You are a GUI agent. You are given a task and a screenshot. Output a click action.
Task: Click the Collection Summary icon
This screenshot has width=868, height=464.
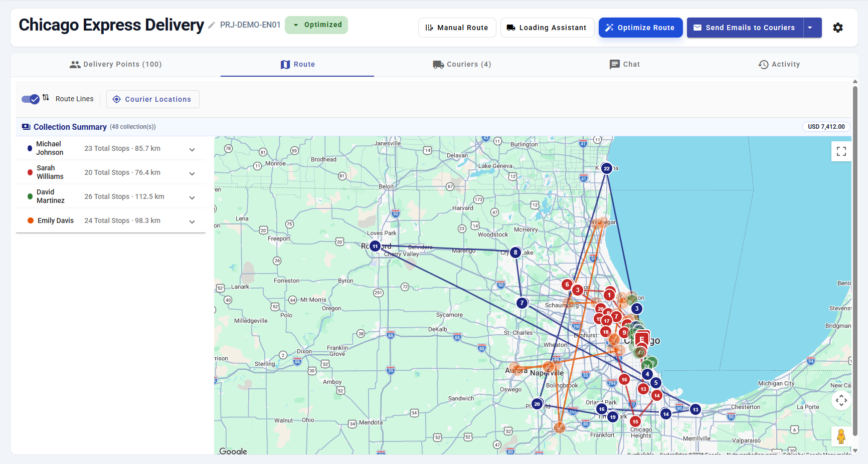click(x=26, y=127)
